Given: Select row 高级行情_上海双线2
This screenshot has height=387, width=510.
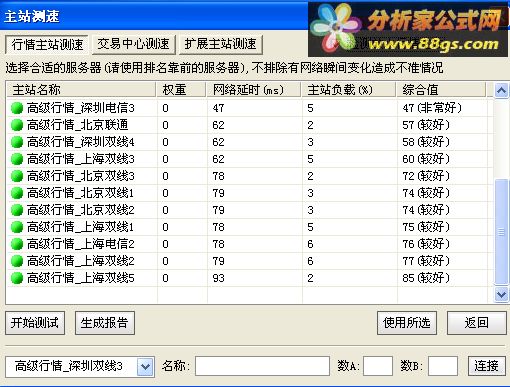Looking at the screenshot, I should coord(249,261).
